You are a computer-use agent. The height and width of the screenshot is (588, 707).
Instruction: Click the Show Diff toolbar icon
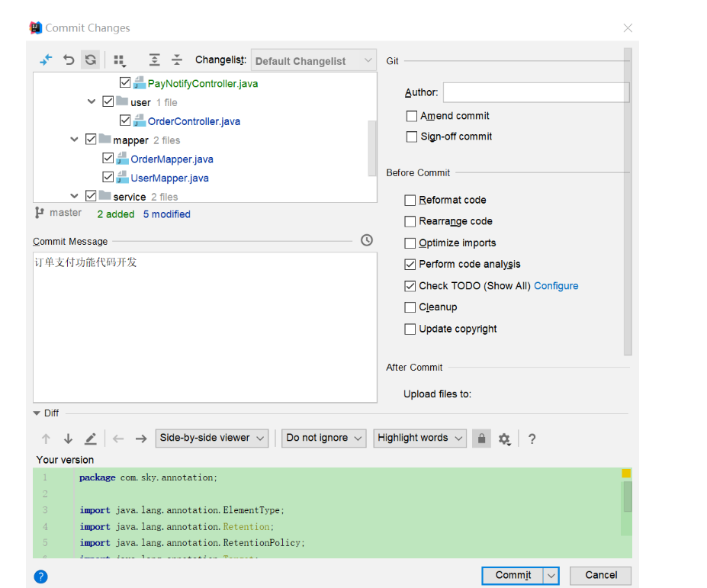pyautogui.click(x=46, y=59)
